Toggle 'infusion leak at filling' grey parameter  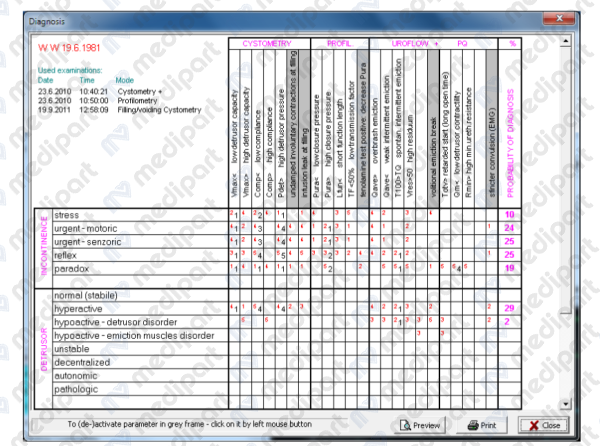coord(305,129)
